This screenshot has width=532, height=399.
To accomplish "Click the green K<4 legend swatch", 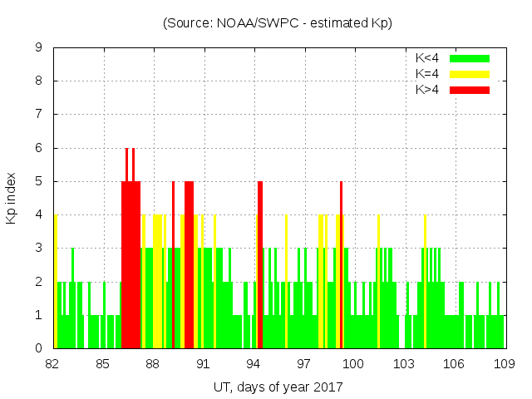I will (x=470, y=58).
